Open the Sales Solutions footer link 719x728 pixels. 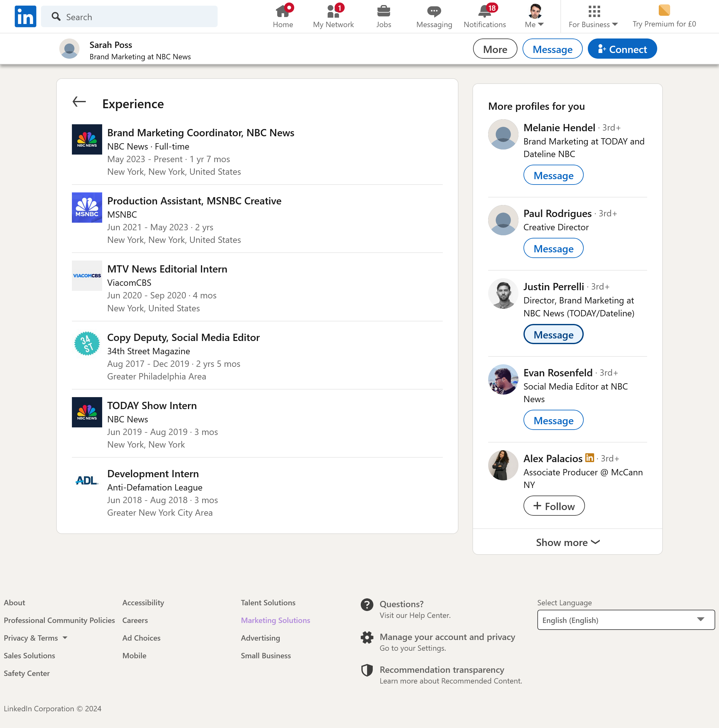pos(29,656)
